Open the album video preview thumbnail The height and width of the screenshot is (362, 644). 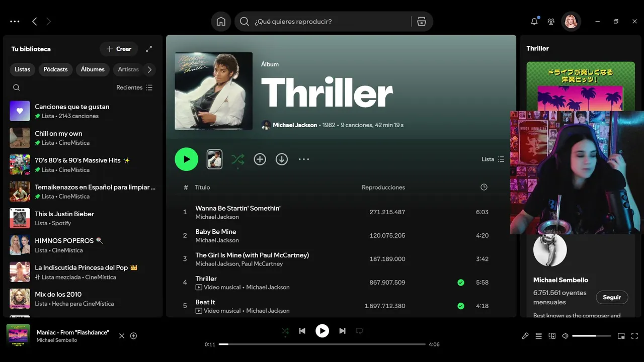click(214, 159)
